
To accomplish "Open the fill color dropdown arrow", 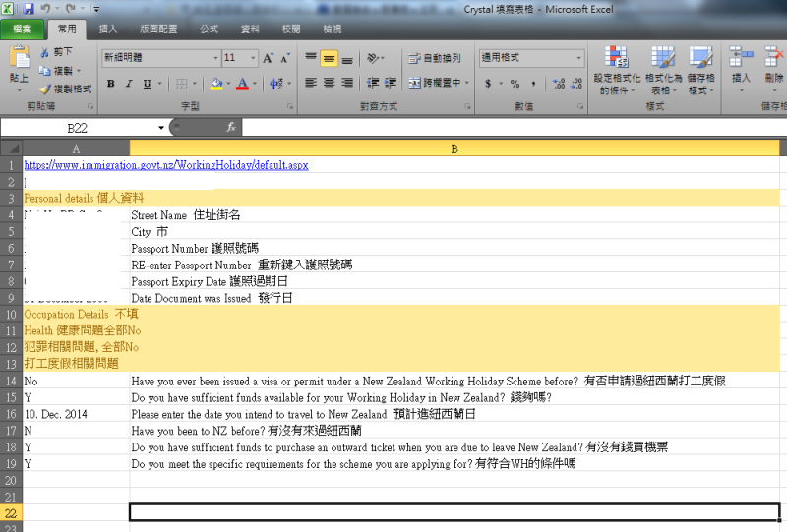I will [229, 84].
